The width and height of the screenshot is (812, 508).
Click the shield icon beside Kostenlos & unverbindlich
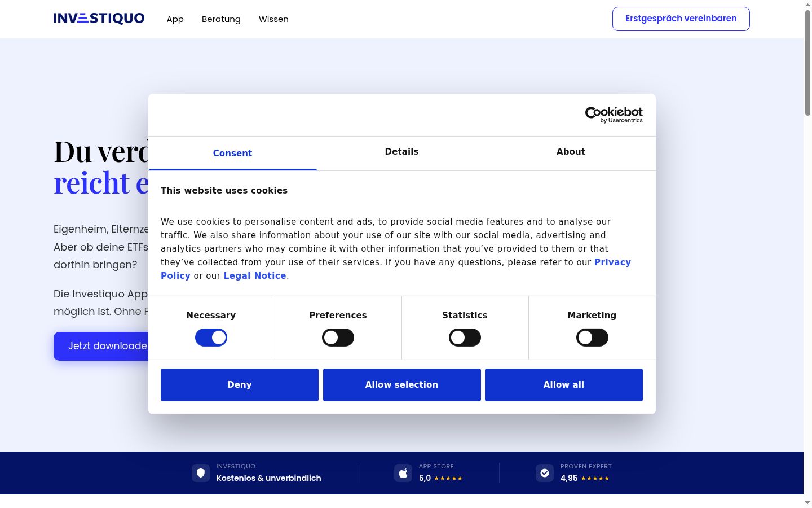pos(200,473)
